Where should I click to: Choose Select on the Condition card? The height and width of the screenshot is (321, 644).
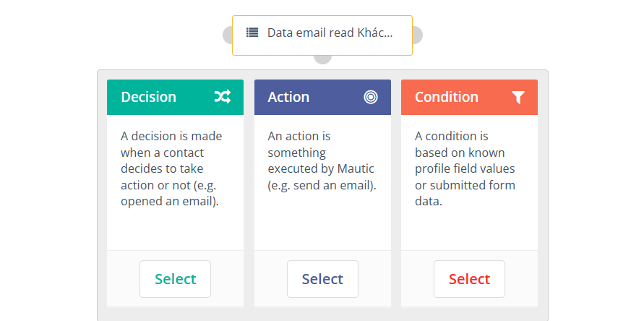tap(469, 279)
